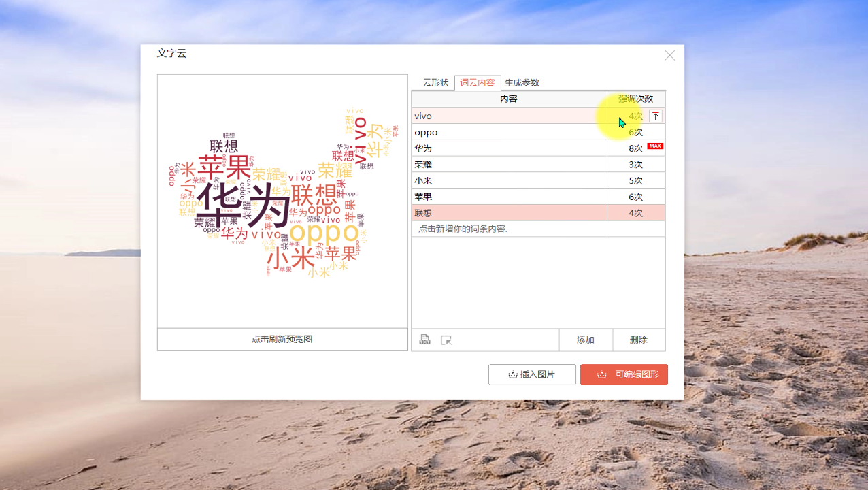Image resolution: width=868 pixels, height=490 pixels.
Task: Open the 生成参数 tab
Action: point(522,82)
